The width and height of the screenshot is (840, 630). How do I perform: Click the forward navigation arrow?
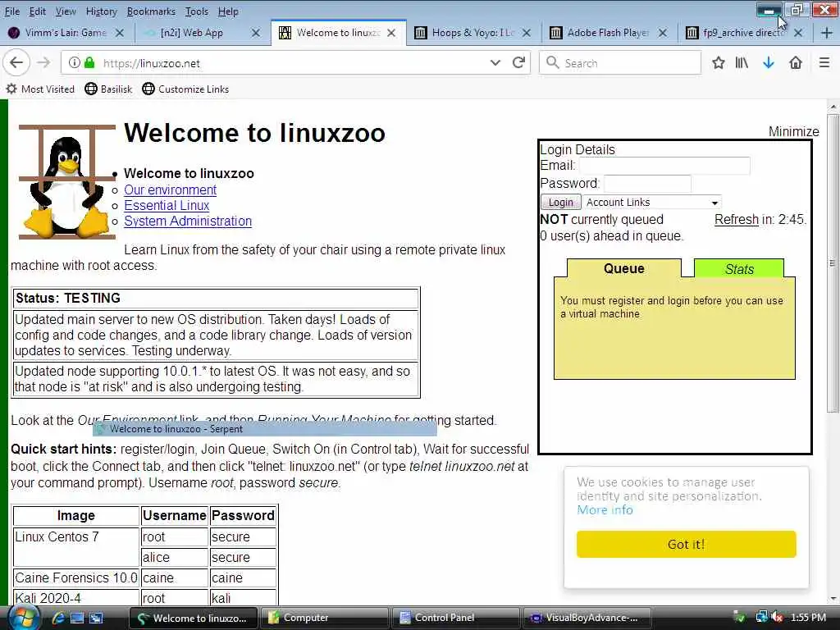pyautogui.click(x=43, y=62)
